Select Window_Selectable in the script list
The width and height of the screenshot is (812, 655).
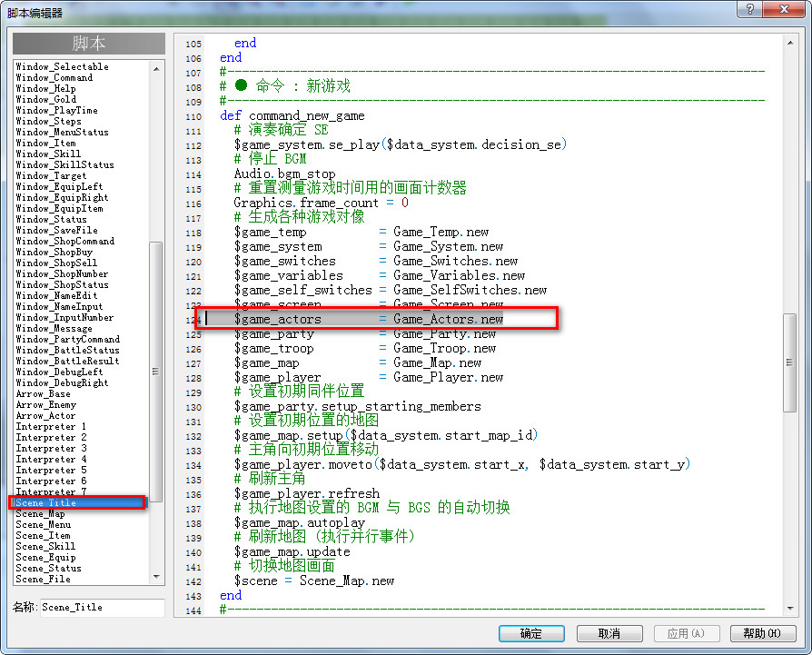tap(62, 67)
